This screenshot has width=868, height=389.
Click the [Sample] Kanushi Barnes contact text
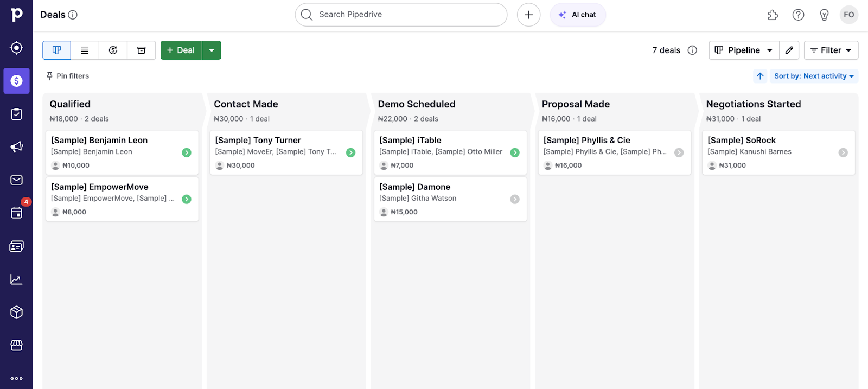749,152
